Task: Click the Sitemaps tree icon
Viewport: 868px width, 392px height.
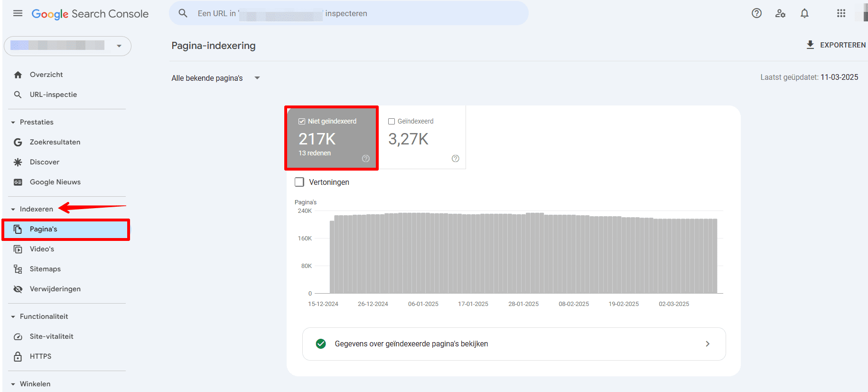Action: (18, 269)
